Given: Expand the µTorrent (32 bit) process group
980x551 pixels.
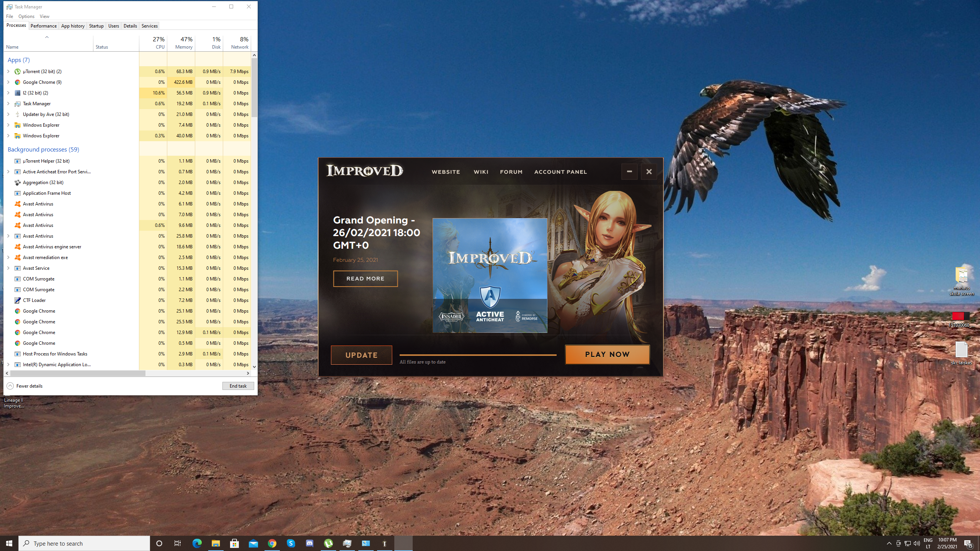Looking at the screenshot, I should (x=8, y=72).
